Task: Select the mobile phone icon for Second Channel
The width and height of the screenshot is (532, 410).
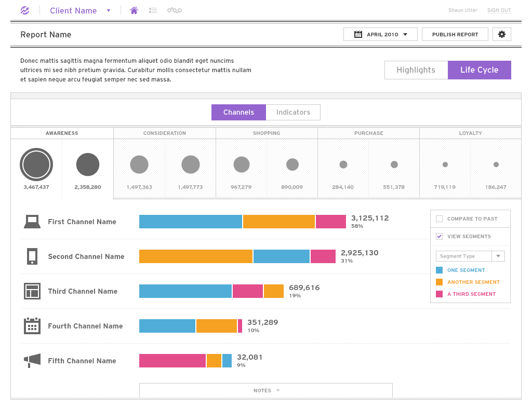Action: pos(32,256)
